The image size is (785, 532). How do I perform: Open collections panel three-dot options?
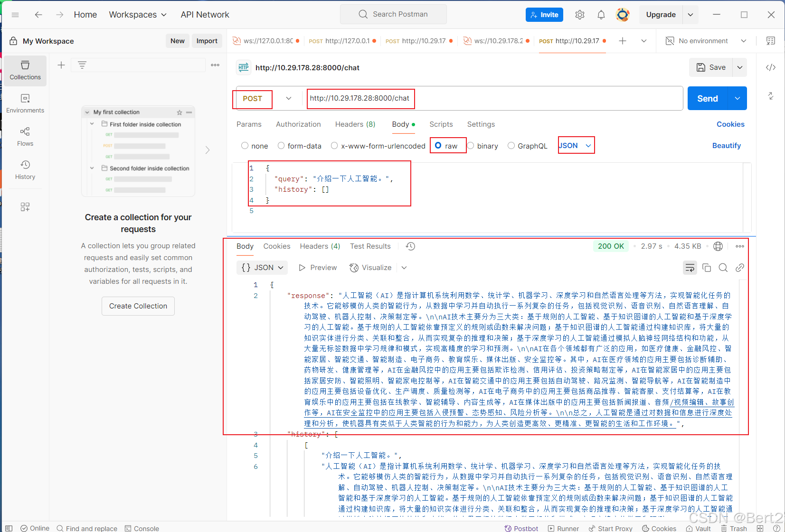click(215, 65)
